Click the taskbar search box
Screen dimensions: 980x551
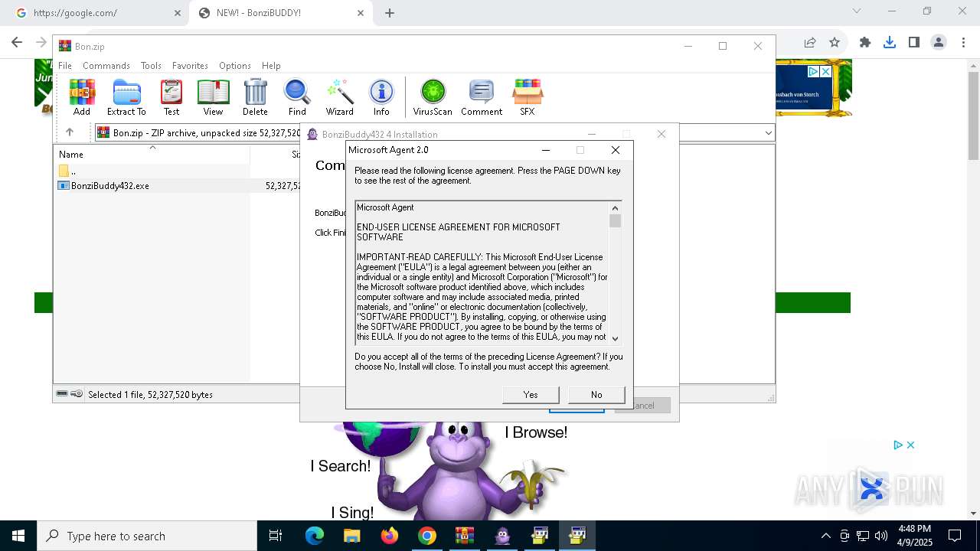pos(147,536)
